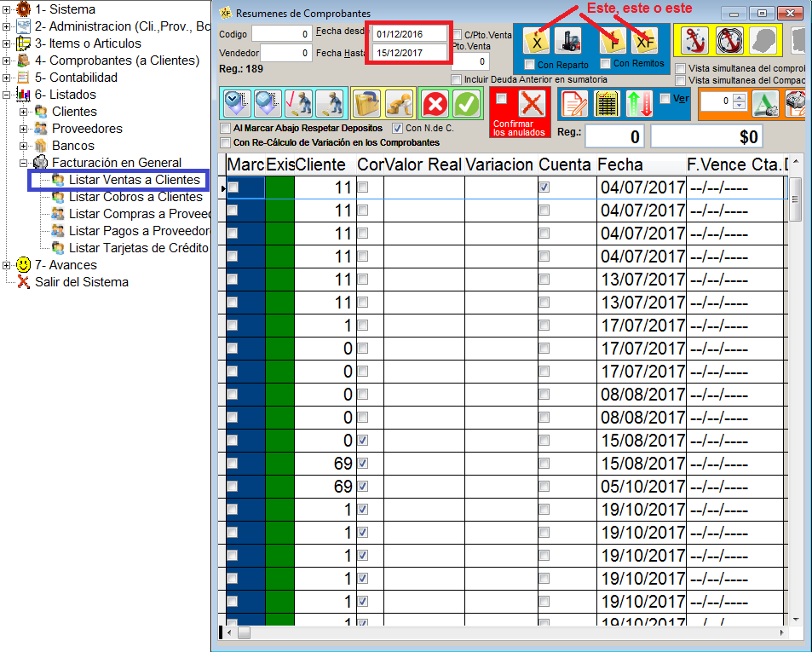Click the vertical scrollbar thumb of grid
This screenshot has height=652, width=812.
click(795, 200)
